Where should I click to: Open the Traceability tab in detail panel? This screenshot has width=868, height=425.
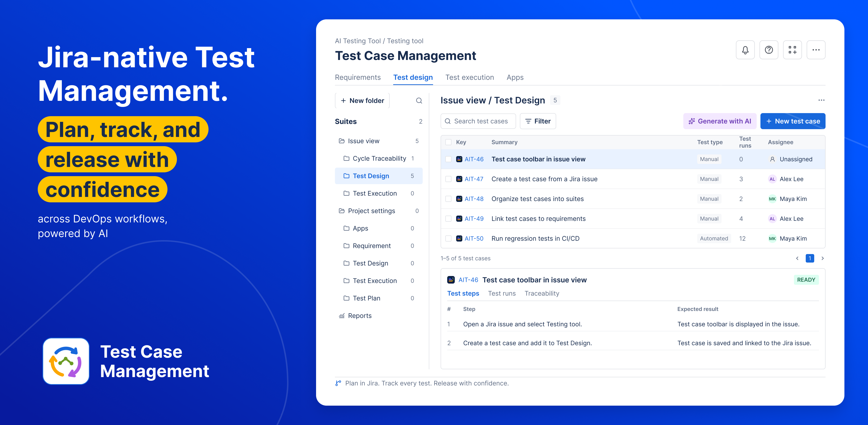pyautogui.click(x=542, y=293)
